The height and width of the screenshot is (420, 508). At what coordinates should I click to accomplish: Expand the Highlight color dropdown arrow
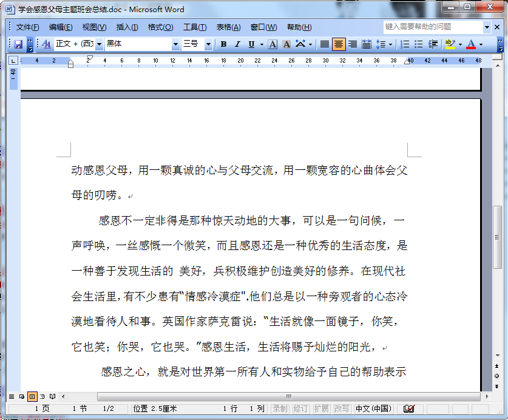tap(460, 44)
